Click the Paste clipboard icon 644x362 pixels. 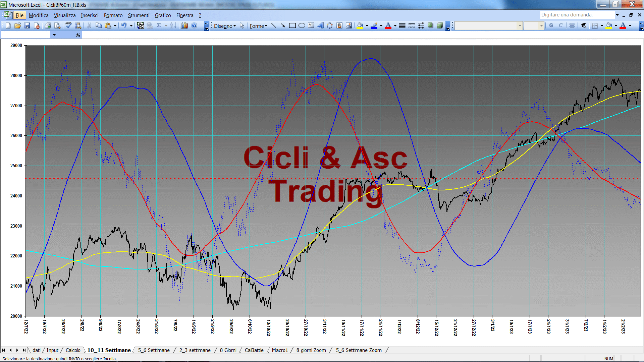(x=108, y=25)
